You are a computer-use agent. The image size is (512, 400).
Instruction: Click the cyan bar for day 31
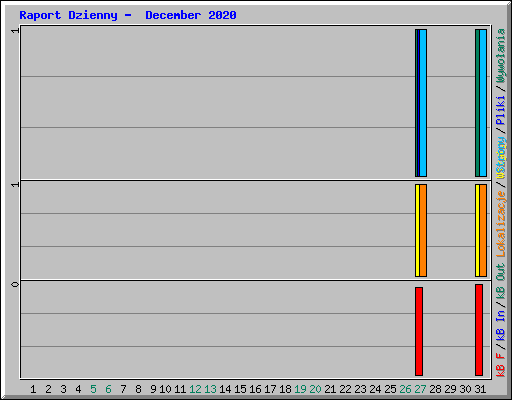pyautogui.click(x=483, y=103)
